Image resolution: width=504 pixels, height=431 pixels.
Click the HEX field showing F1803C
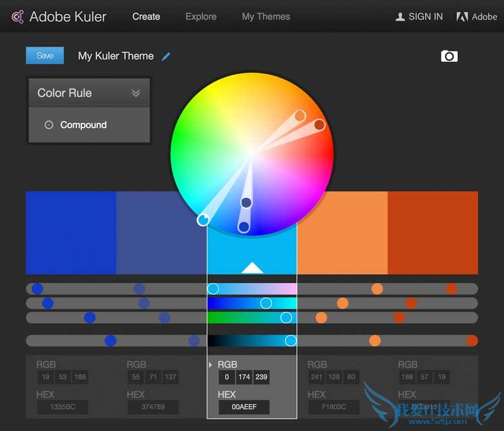(334, 407)
